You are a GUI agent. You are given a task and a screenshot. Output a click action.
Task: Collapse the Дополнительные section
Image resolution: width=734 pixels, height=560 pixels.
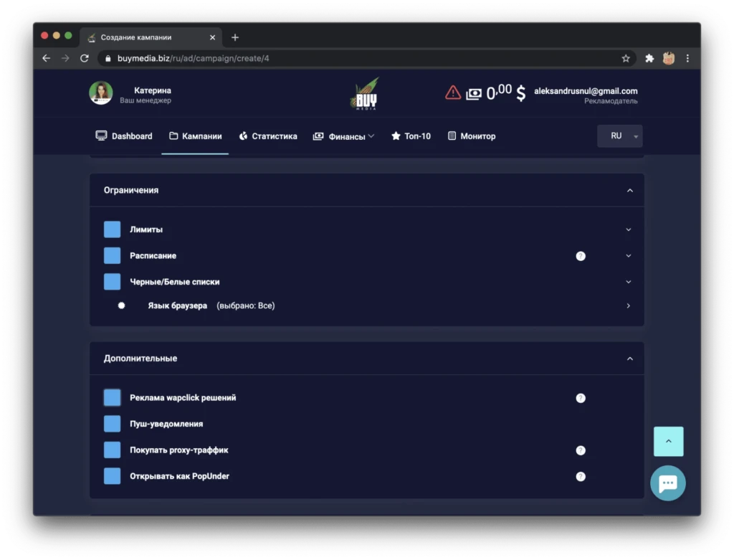click(629, 359)
